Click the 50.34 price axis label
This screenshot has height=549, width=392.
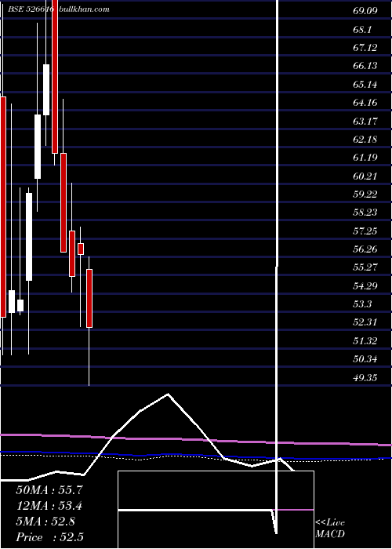[x=365, y=359]
